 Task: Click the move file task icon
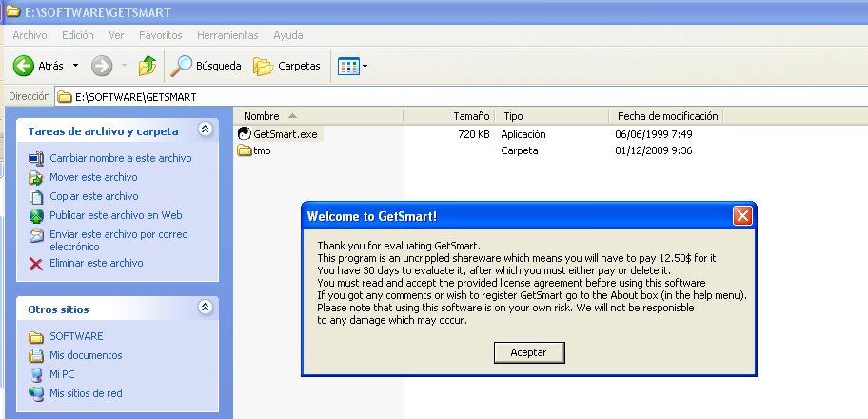coord(36,178)
